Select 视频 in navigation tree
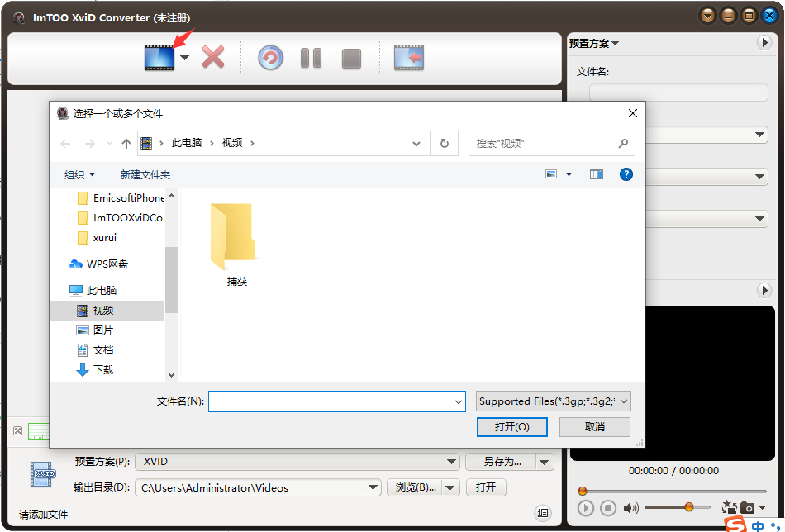The image size is (785, 532). point(107,311)
